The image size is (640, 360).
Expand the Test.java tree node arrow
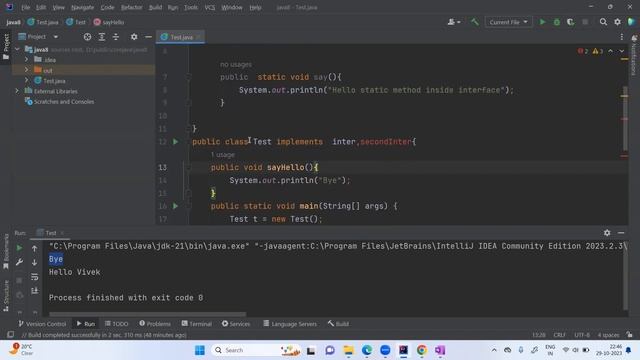pos(27,80)
